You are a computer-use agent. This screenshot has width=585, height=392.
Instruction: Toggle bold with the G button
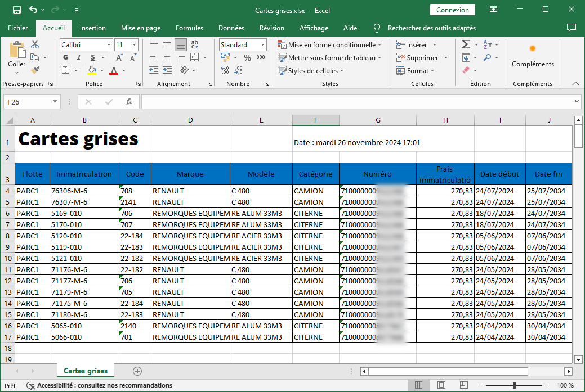point(66,57)
